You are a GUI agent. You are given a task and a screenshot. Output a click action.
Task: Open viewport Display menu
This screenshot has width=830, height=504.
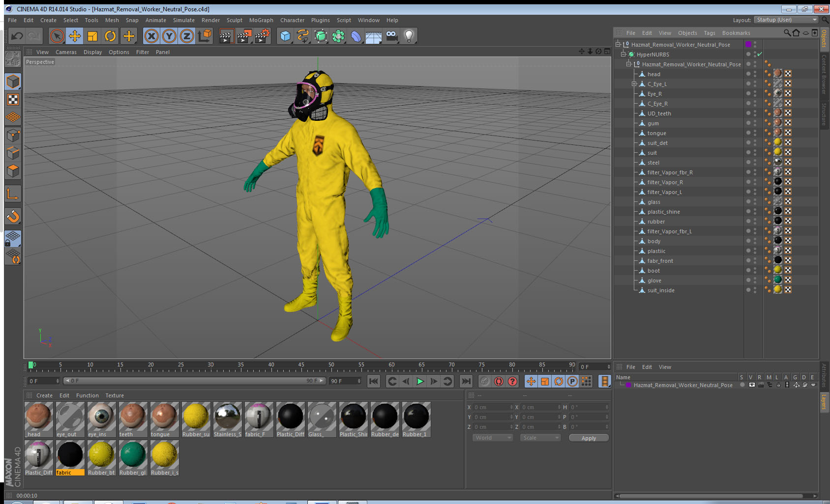[92, 52]
